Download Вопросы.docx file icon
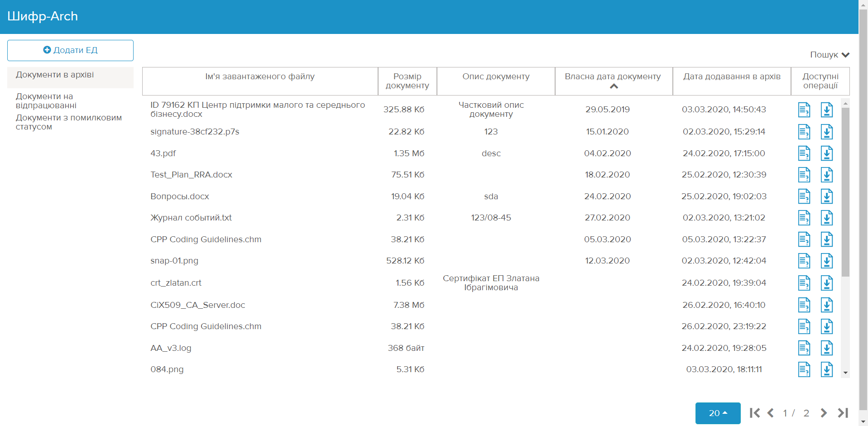 coord(827,196)
